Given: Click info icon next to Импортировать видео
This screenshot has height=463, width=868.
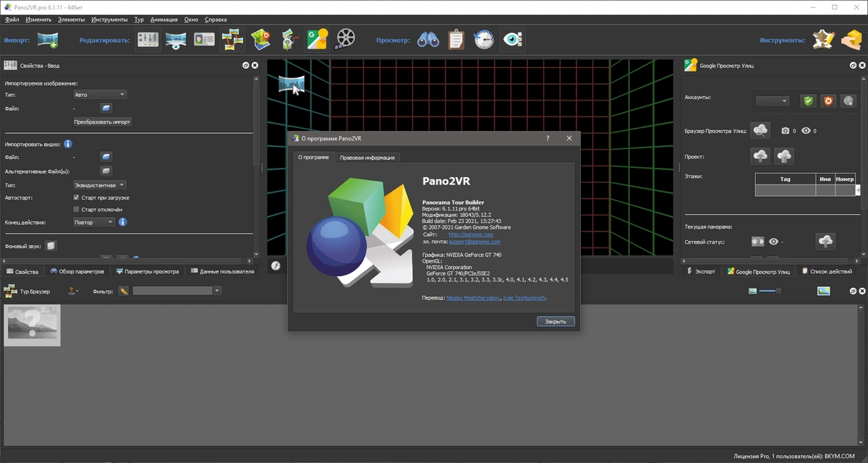Looking at the screenshot, I should click(68, 144).
